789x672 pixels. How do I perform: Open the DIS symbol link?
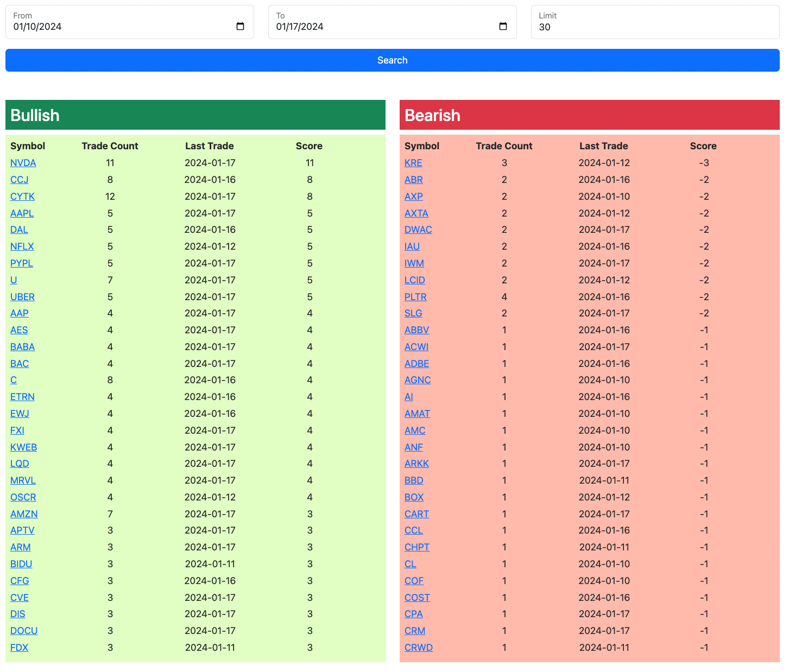pos(18,614)
